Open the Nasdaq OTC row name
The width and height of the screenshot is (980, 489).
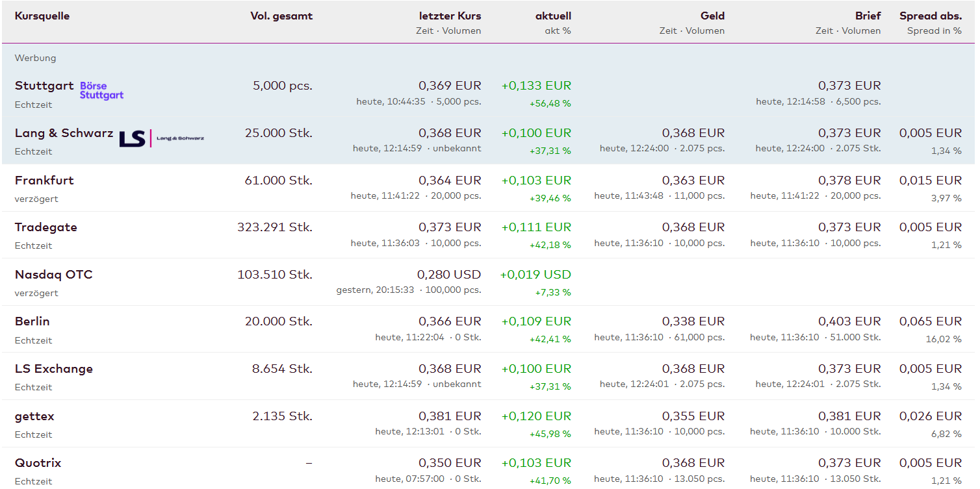point(54,275)
